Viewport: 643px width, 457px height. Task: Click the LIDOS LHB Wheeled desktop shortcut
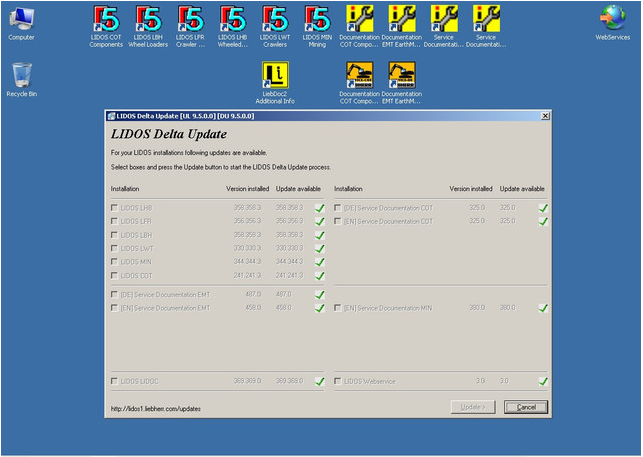tap(232, 18)
